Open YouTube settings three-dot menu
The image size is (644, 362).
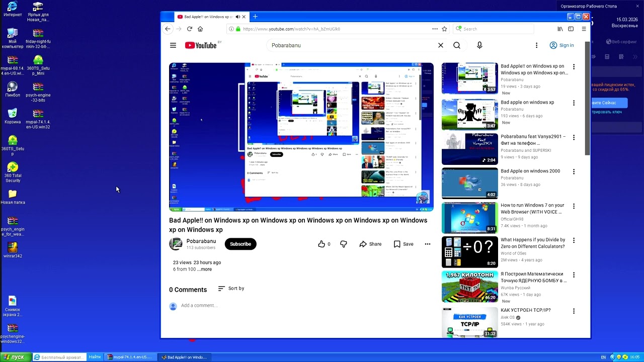pyautogui.click(x=536, y=45)
